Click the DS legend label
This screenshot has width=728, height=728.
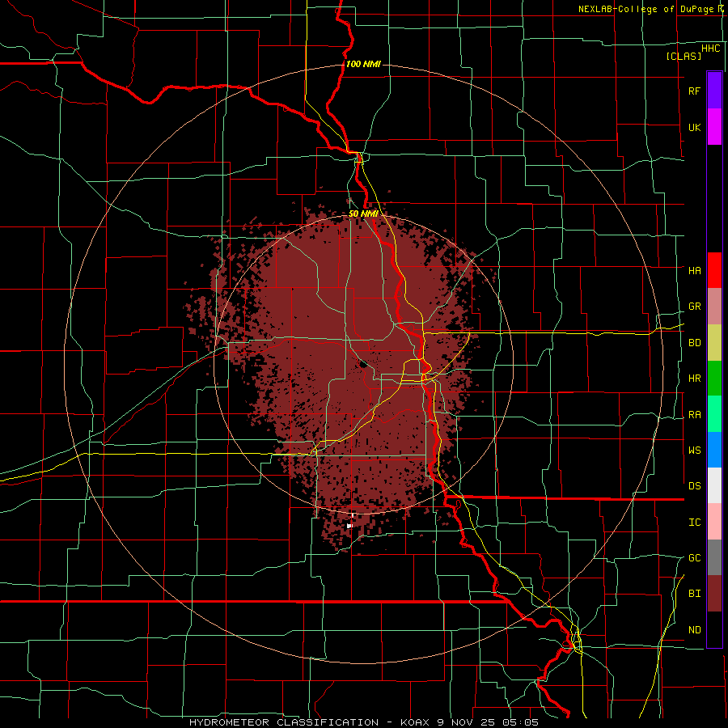point(694,486)
